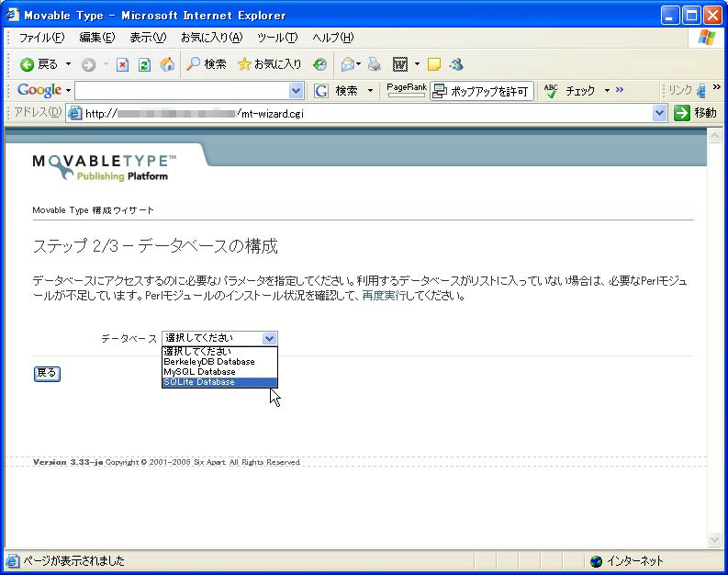Select SQLite Database option
This screenshot has height=575, width=728.
tap(219, 382)
